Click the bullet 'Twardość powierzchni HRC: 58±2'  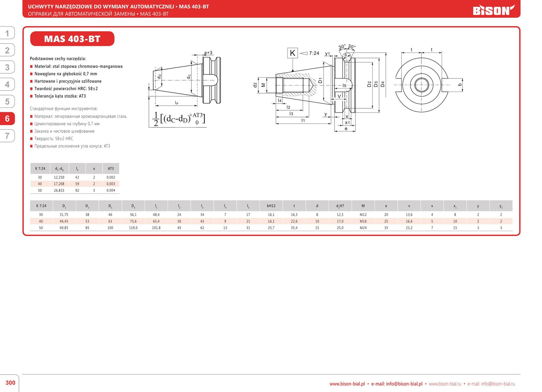(x=66, y=89)
